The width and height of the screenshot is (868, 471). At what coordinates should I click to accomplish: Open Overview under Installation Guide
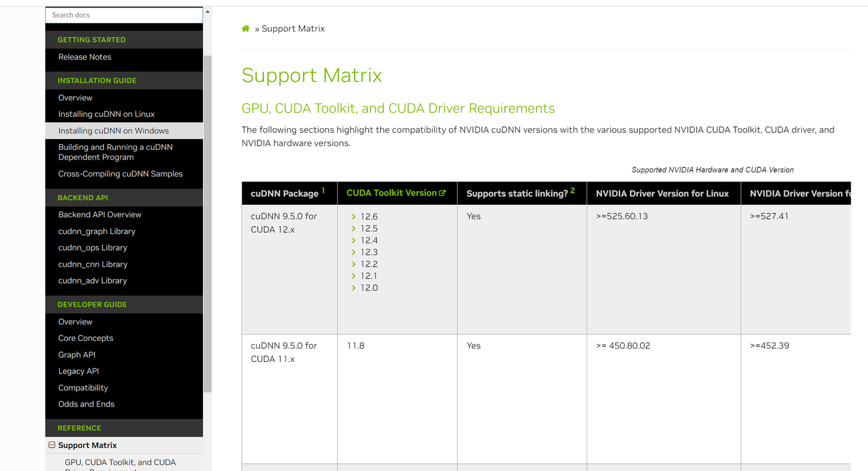tap(75, 98)
